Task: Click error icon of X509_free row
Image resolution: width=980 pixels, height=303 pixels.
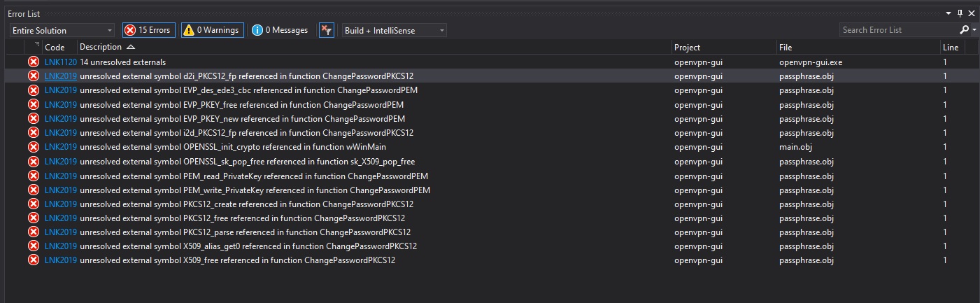Action: pyautogui.click(x=33, y=260)
